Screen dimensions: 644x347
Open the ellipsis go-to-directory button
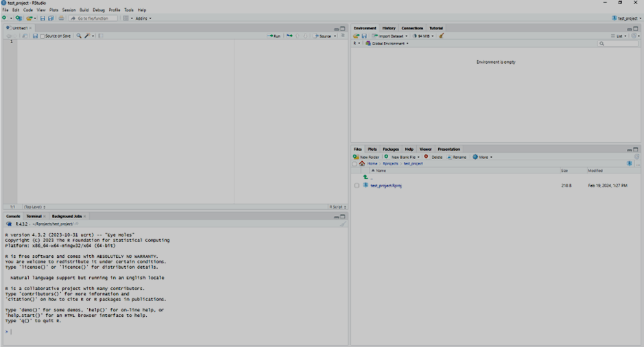point(638,163)
